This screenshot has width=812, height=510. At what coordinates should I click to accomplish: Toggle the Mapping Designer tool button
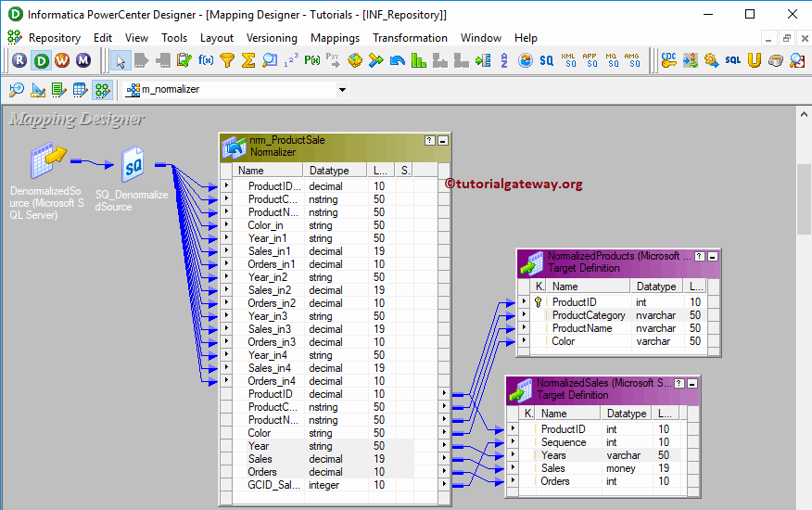102,90
